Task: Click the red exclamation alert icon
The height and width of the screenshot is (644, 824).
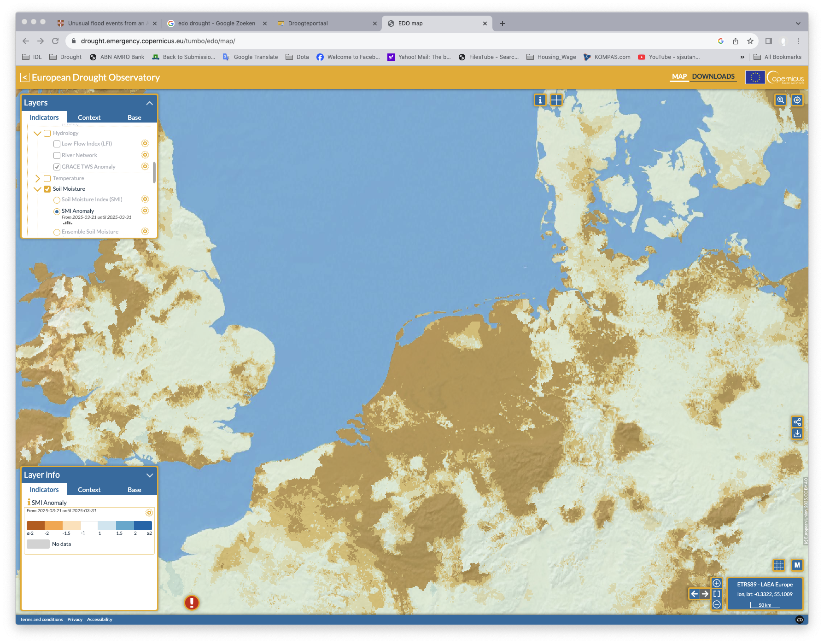Action: click(x=192, y=603)
